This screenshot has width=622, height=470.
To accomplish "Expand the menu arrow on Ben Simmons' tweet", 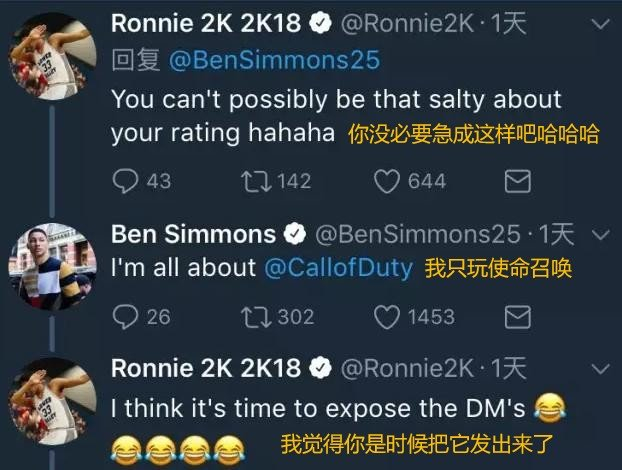I will point(601,235).
